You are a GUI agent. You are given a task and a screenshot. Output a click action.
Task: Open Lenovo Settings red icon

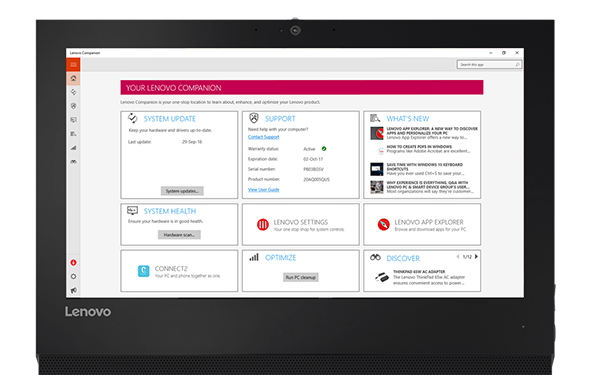coord(263,225)
